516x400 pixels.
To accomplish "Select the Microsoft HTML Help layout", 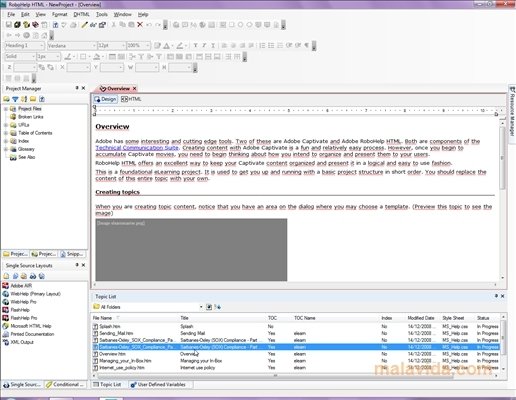I will [x=27, y=326].
